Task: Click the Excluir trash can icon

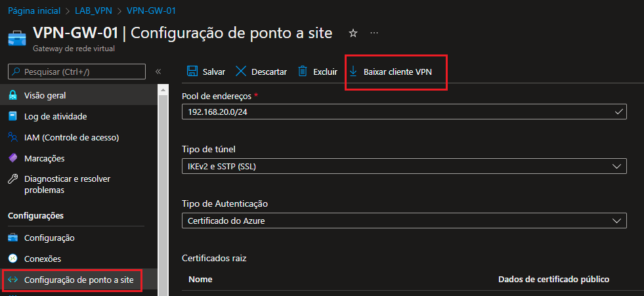Action: coord(303,72)
